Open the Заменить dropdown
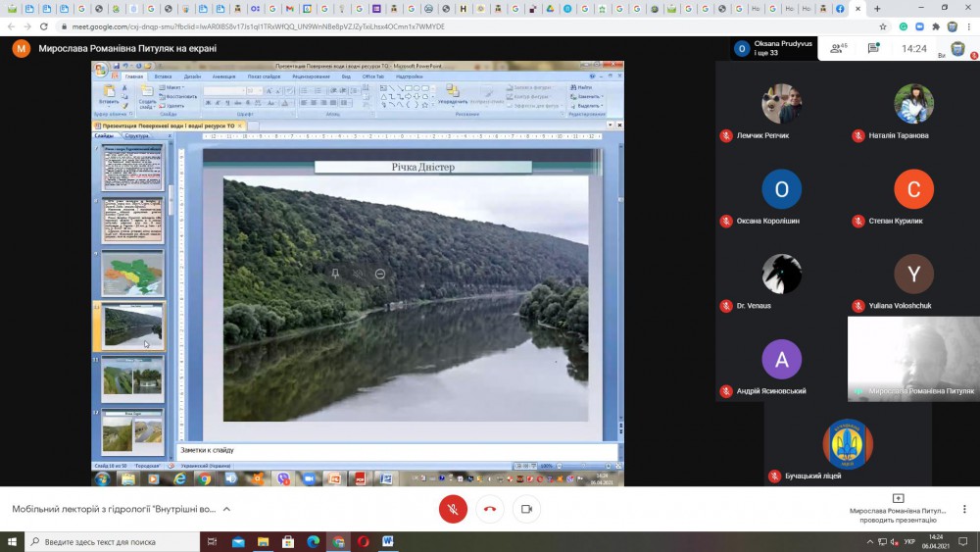Viewport: 980px width, 552px height. point(586,97)
